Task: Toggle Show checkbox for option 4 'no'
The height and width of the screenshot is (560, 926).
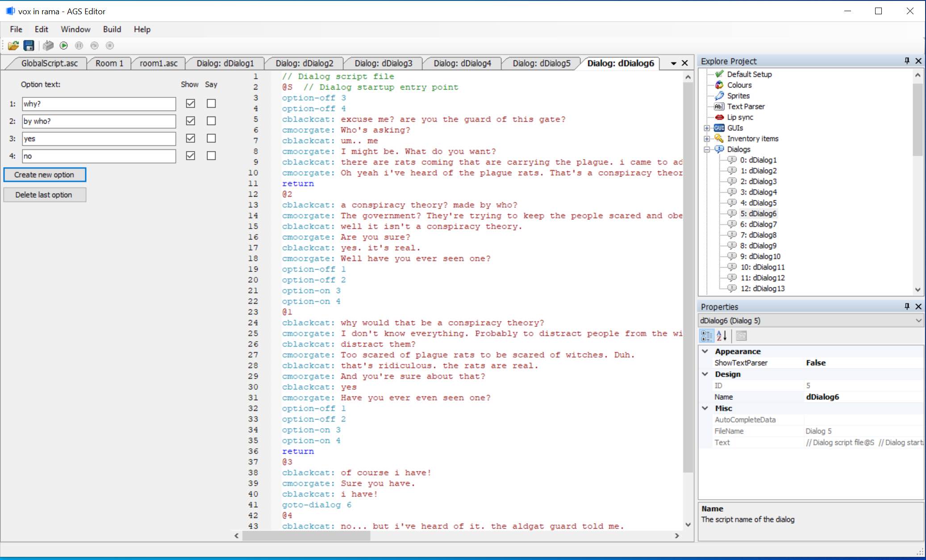Action: tap(191, 156)
